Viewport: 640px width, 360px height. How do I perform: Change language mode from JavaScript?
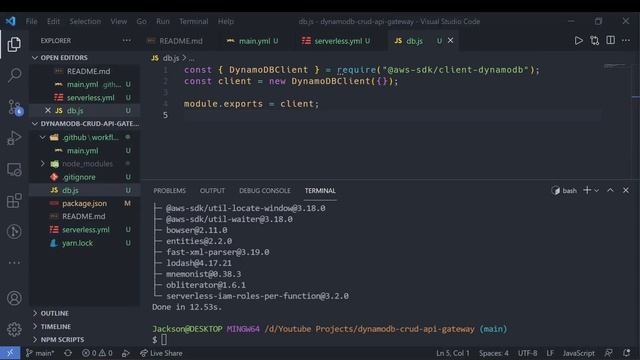(578, 353)
